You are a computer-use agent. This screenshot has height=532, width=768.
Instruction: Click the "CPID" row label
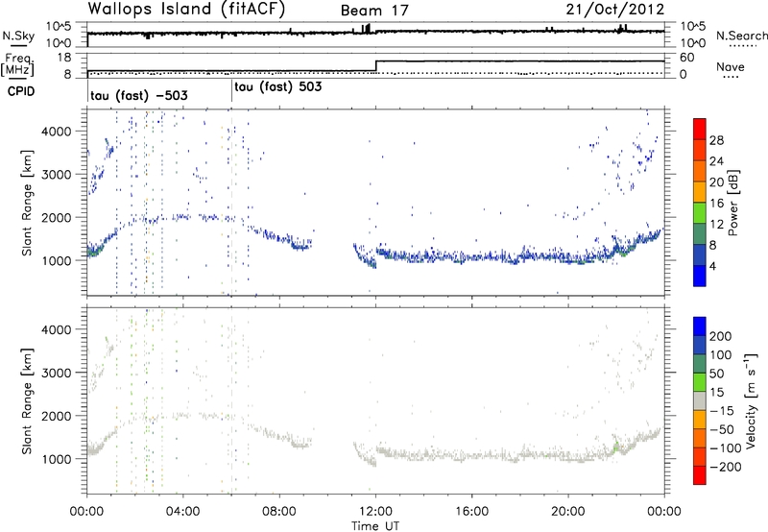tap(21, 91)
